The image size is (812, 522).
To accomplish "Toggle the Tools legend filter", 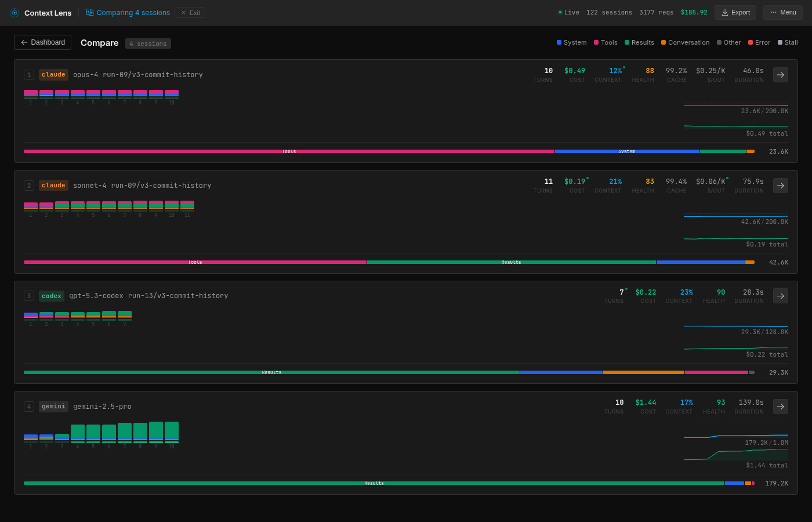I will point(606,42).
